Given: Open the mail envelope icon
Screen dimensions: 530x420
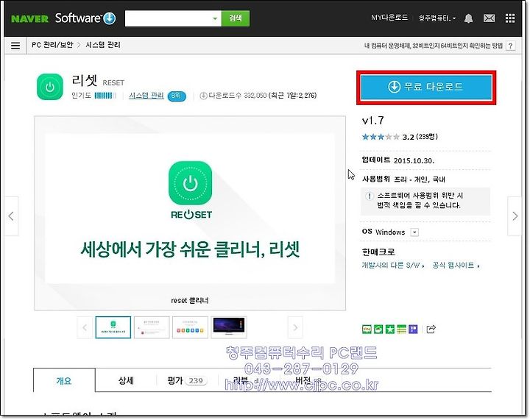Looking at the screenshot, I should 489,18.
